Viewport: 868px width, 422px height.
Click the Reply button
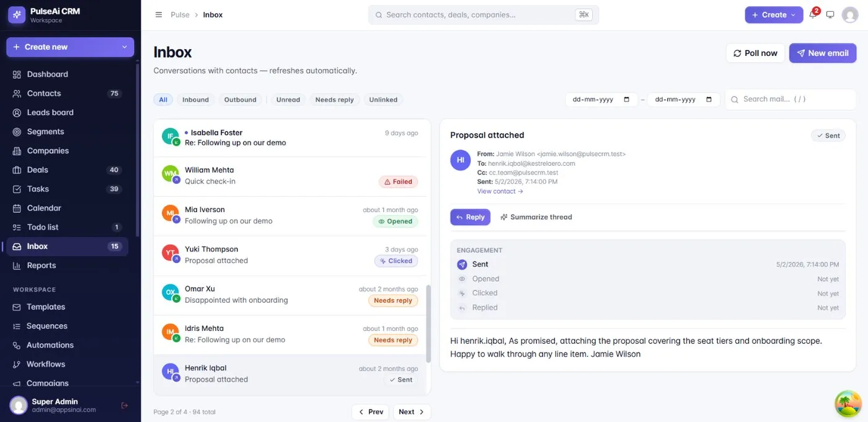pos(470,217)
